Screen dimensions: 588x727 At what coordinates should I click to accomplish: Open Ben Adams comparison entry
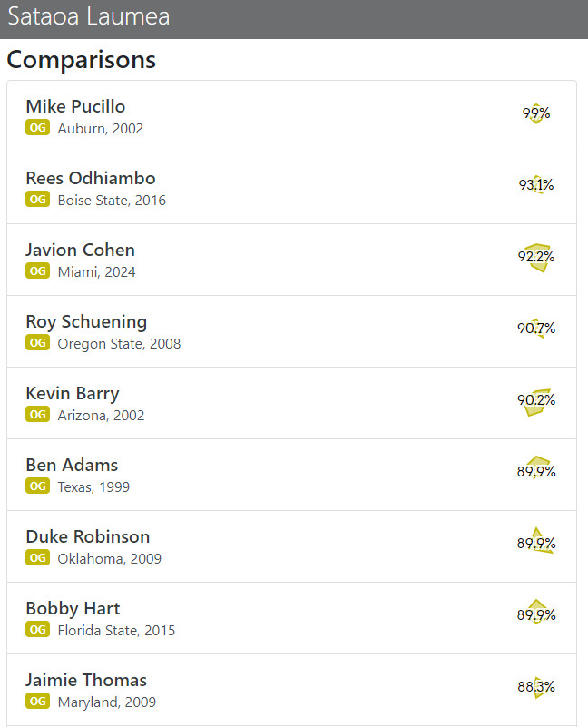coord(291,475)
